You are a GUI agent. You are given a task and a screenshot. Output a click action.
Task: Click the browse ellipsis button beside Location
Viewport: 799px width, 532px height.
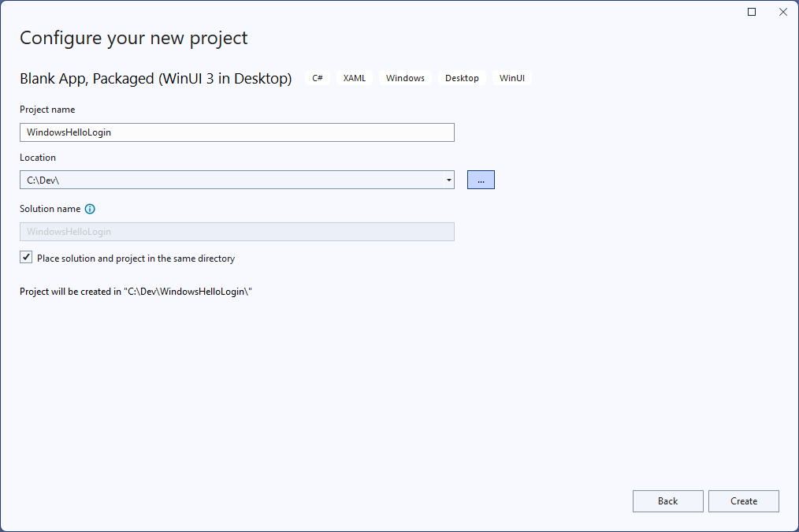(481, 179)
